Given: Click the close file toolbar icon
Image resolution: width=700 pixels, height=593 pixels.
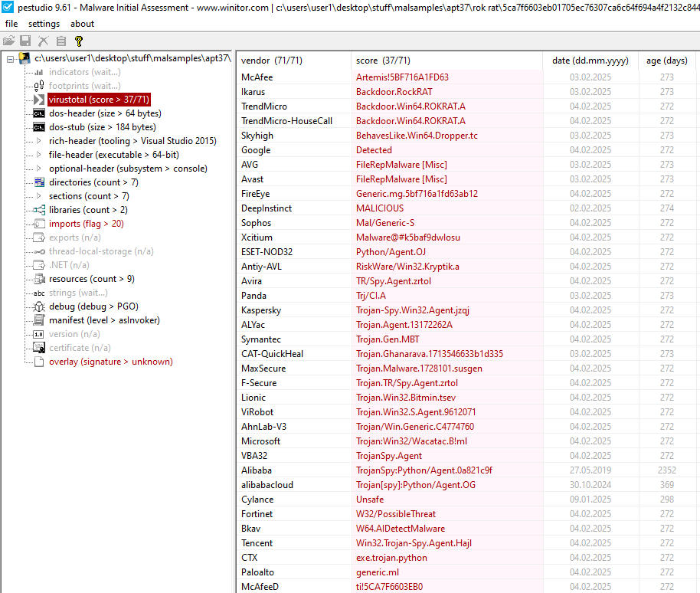Looking at the screenshot, I should coord(44,41).
